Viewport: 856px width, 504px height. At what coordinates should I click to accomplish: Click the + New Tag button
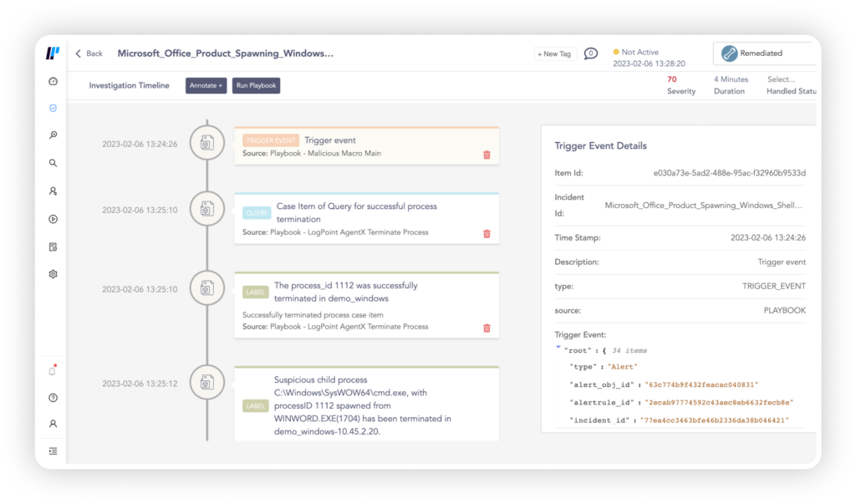click(554, 53)
